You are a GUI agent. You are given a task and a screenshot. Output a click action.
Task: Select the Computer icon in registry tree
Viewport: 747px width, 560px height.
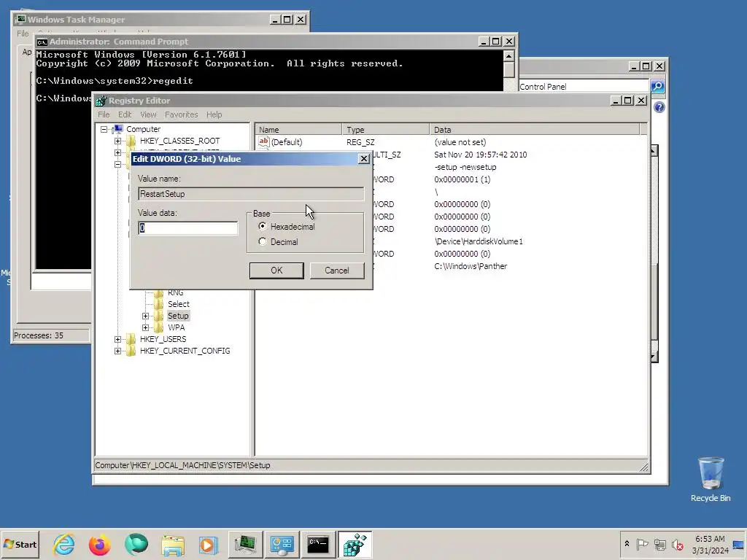118,128
